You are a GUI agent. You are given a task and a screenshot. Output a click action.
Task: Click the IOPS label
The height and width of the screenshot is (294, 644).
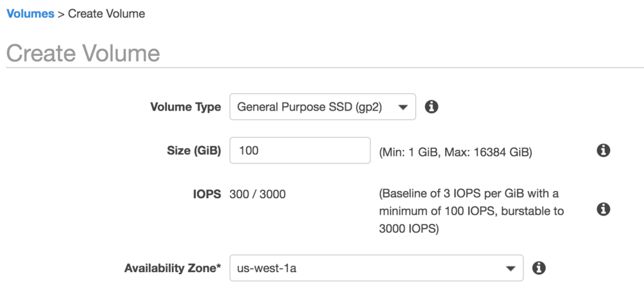(x=207, y=194)
